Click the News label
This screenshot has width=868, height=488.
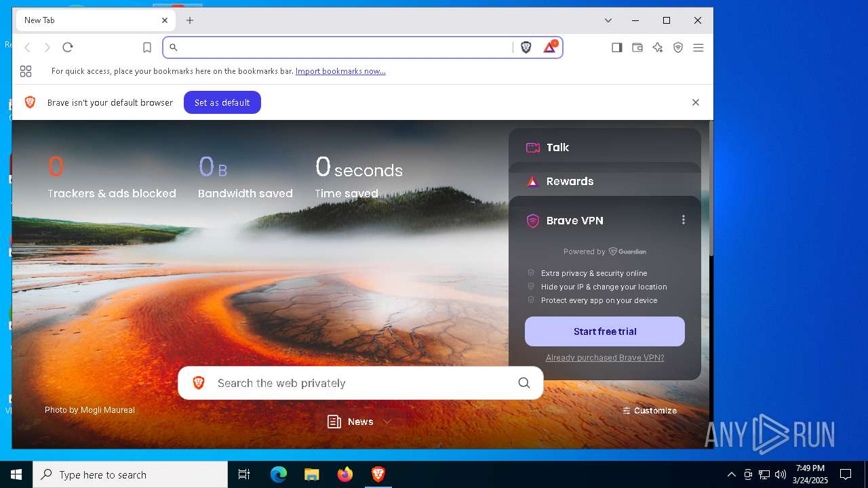click(x=360, y=422)
